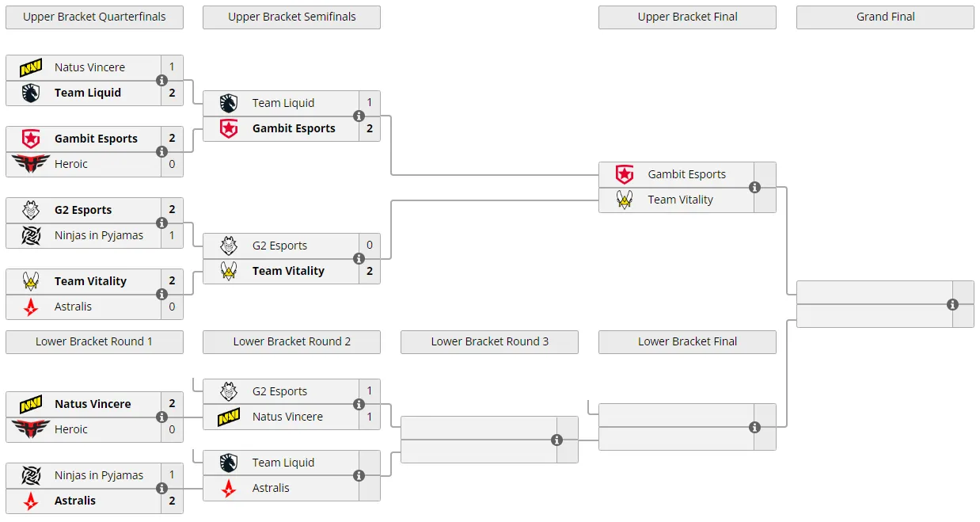Open Astralis team link in Lower Bracket Round 1
This screenshot has width=980, height=522.
click(x=75, y=501)
